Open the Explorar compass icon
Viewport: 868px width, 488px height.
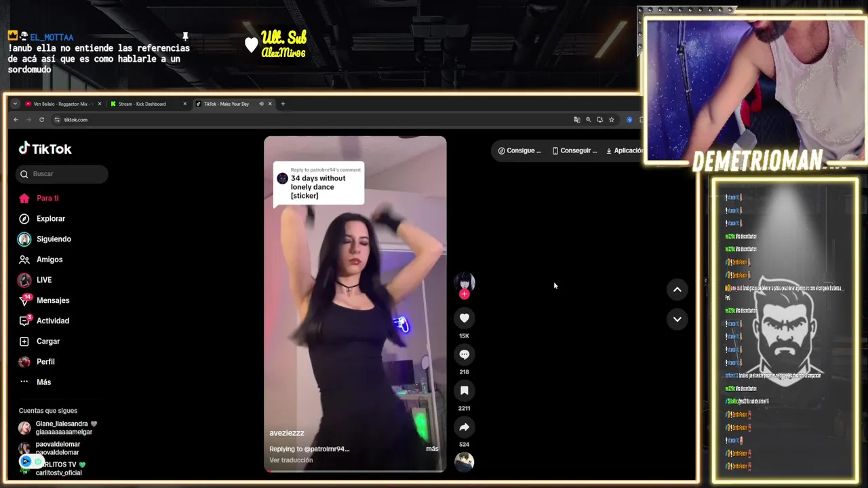coord(24,219)
